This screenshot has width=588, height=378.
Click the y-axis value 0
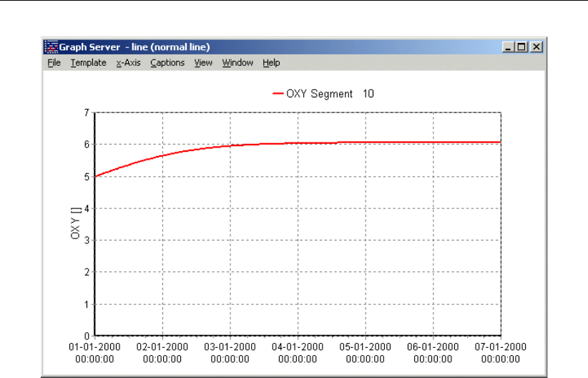pos(87,336)
